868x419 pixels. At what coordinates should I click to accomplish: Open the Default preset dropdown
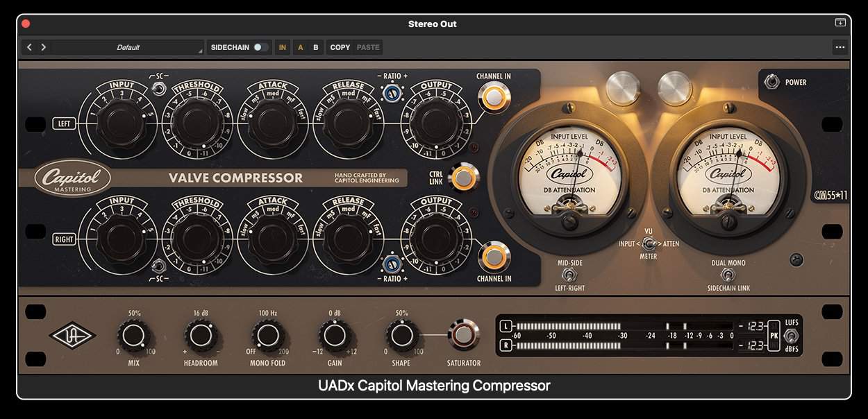tap(128, 47)
